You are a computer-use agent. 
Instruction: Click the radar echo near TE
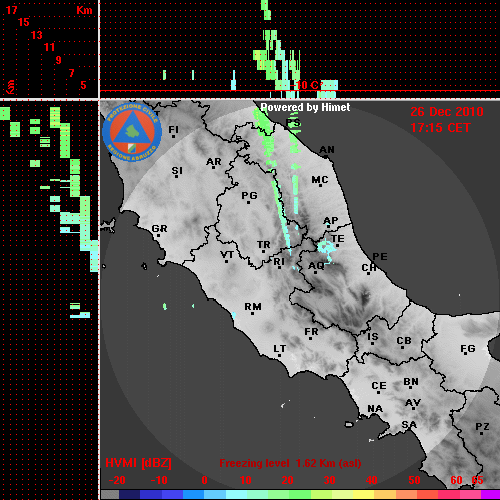pyautogui.click(x=326, y=249)
